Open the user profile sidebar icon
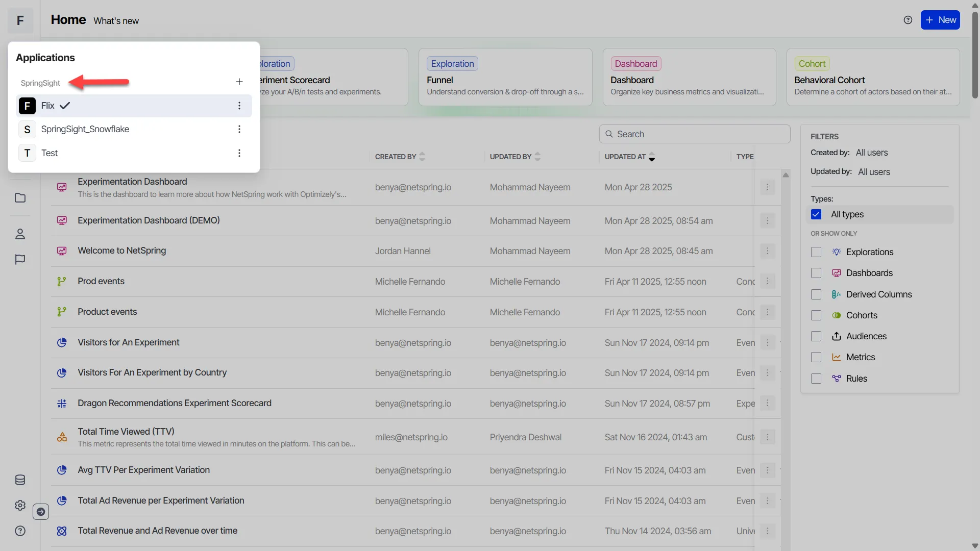980x551 pixels. (20, 234)
